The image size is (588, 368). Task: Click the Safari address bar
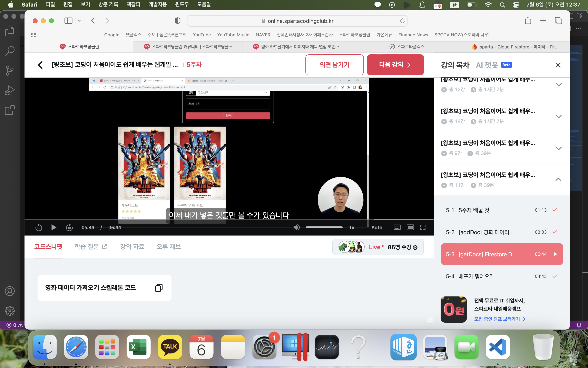point(297,21)
